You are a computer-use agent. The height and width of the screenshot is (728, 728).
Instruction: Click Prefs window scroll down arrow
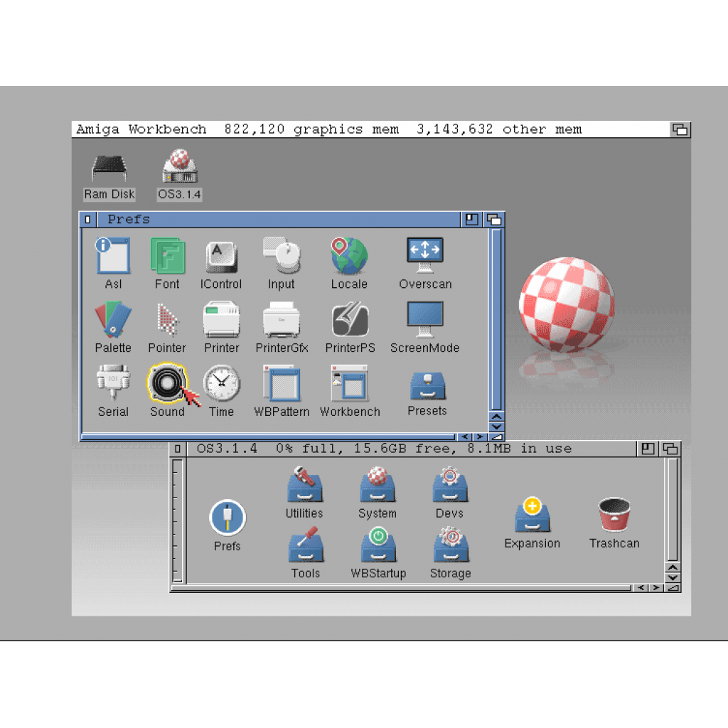coord(496,427)
